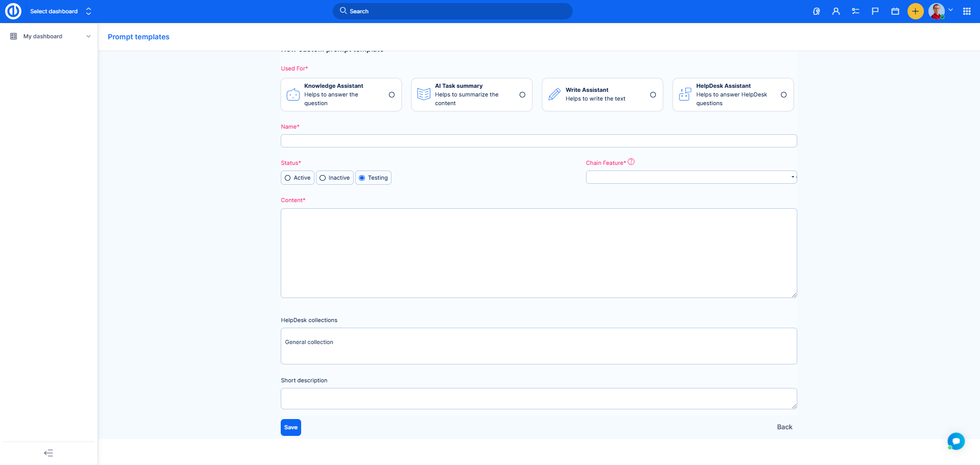Click the Chain Feature help question icon
This screenshot has height=465, width=980.
point(631,162)
